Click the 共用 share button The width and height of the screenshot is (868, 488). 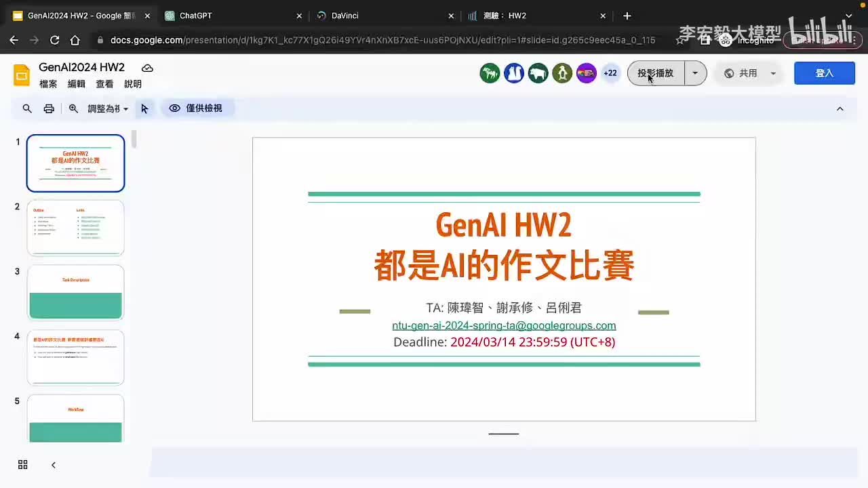click(741, 73)
